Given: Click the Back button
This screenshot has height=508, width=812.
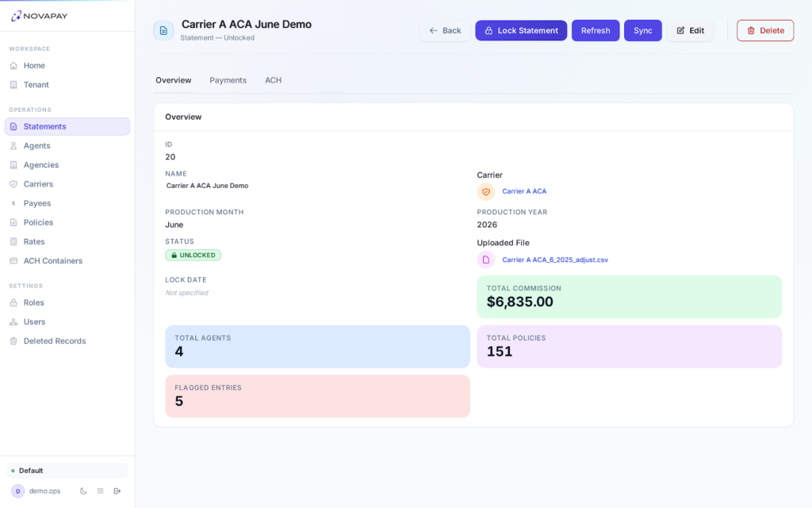Looking at the screenshot, I should pos(445,31).
